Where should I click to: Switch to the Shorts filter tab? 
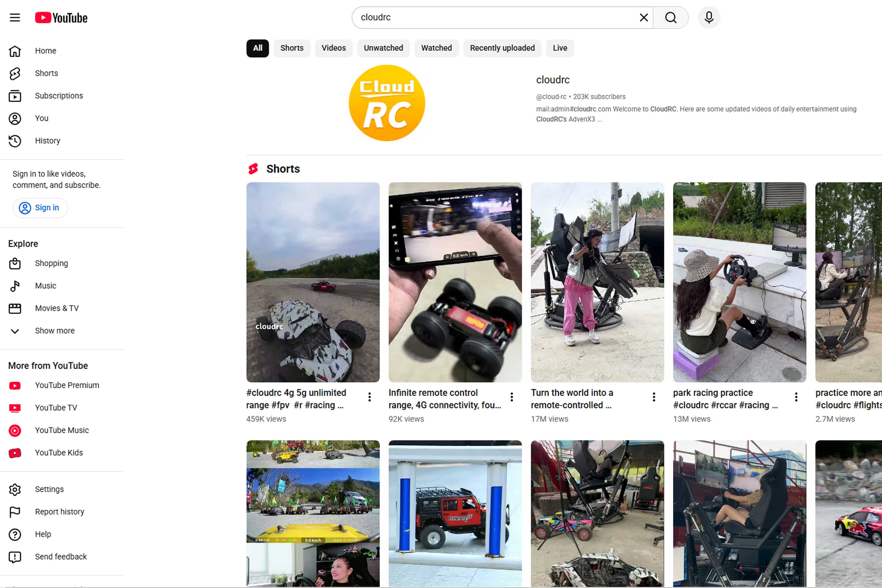click(x=291, y=48)
